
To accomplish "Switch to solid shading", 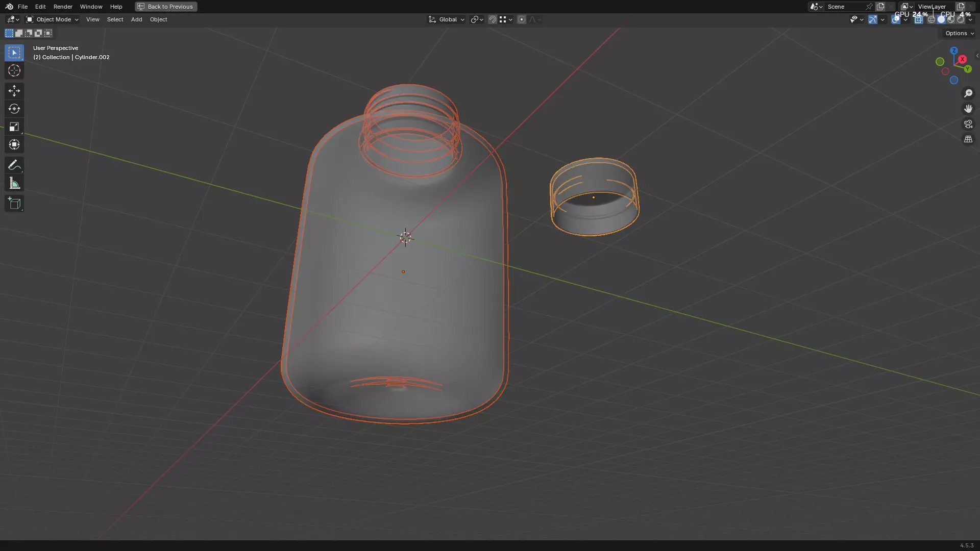I will coord(941,19).
